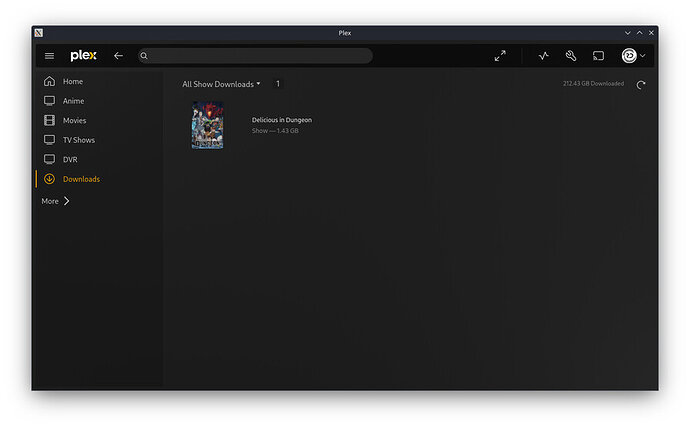690x428 pixels.
Task: Refresh the downloads list
Action: coord(641,84)
